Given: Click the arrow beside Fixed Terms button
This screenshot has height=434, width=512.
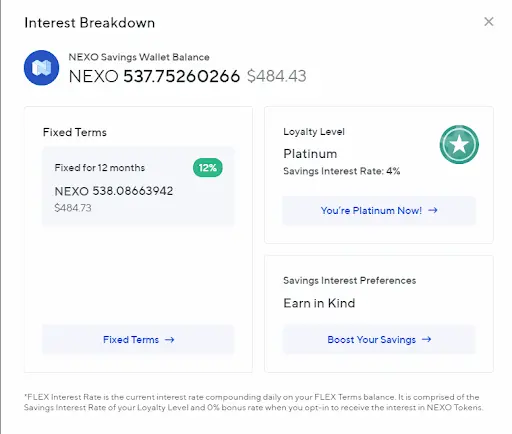Looking at the screenshot, I should (170, 340).
